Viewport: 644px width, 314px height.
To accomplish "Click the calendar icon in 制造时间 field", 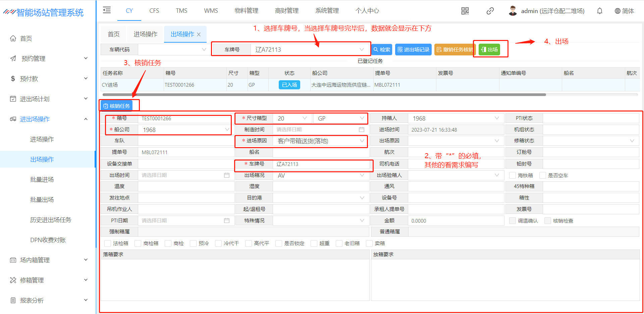I will pyautogui.click(x=362, y=130).
